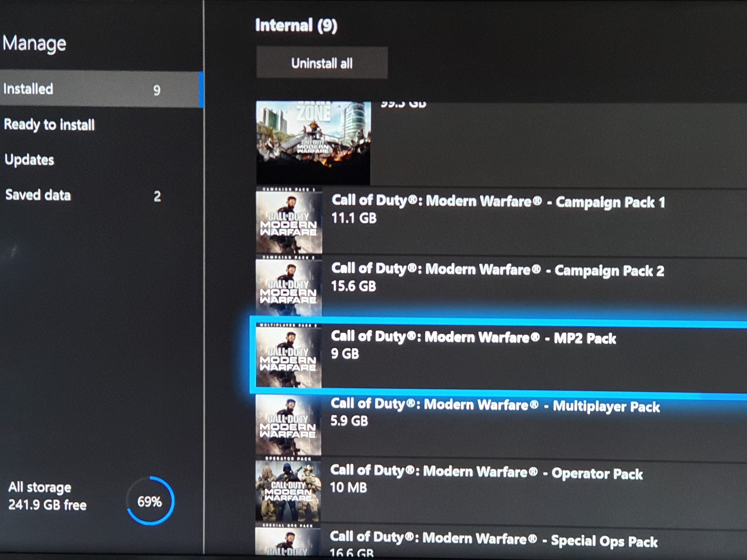Click the Saved data count 2
Screen dimensions: 747x560
click(x=157, y=196)
